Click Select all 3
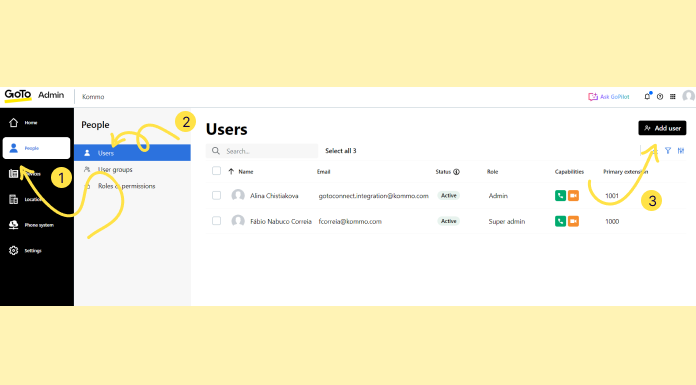Image resolution: width=696 pixels, height=385 pixels. point(340,151)
